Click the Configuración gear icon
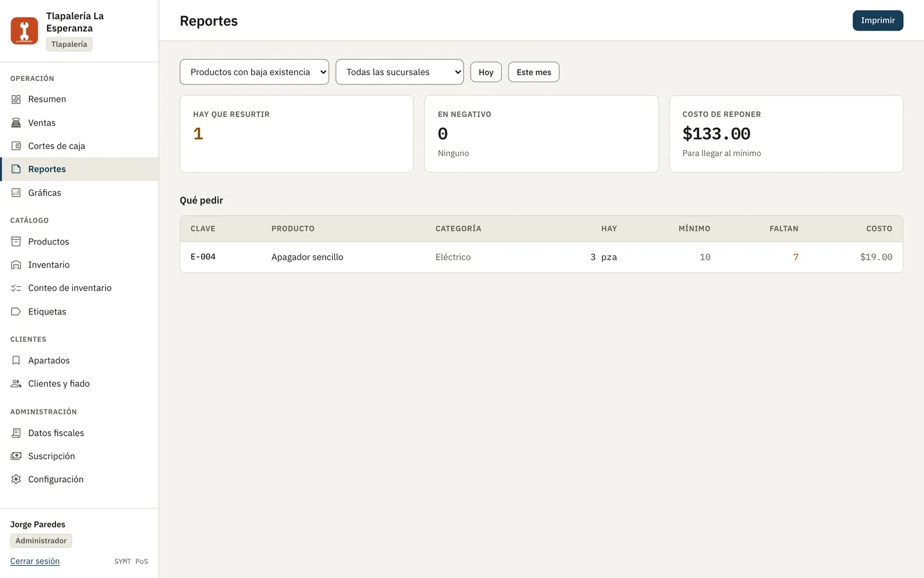924x578 pixels. [x=16, y=479]
